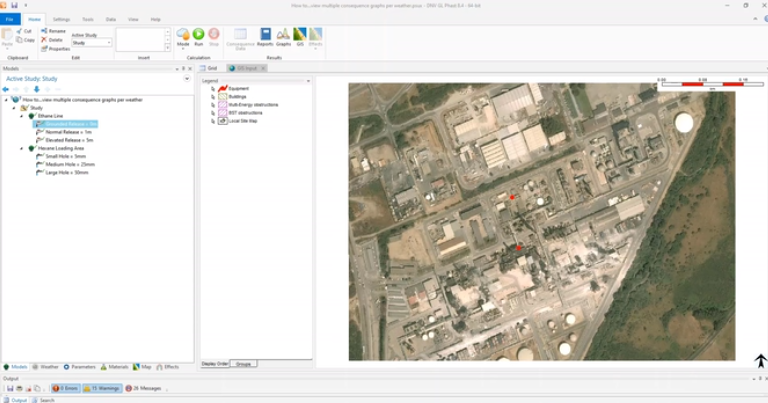Click the Groups legend button

point(243,364)
